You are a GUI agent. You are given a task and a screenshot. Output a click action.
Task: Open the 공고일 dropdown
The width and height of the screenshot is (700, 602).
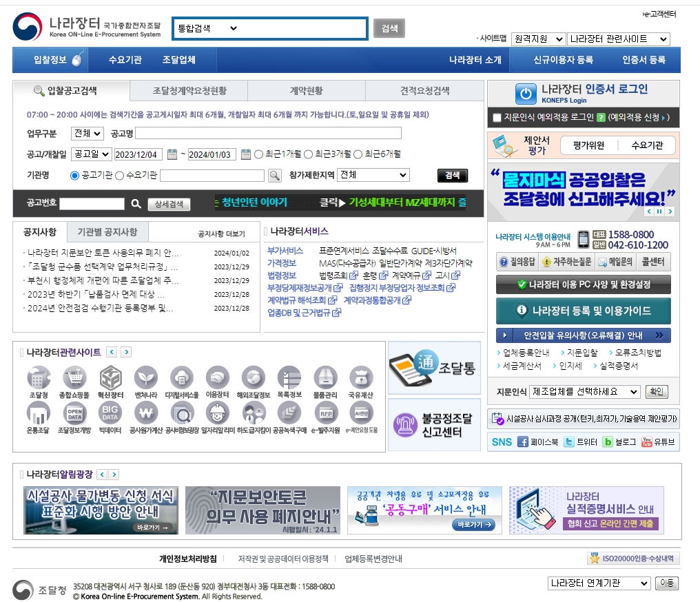91,154
